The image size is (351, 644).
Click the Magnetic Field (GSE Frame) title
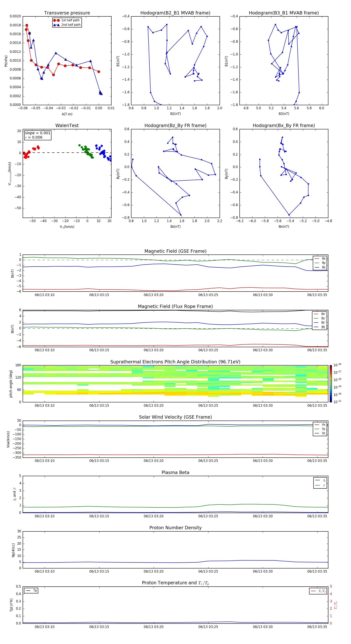click(175, 251)
